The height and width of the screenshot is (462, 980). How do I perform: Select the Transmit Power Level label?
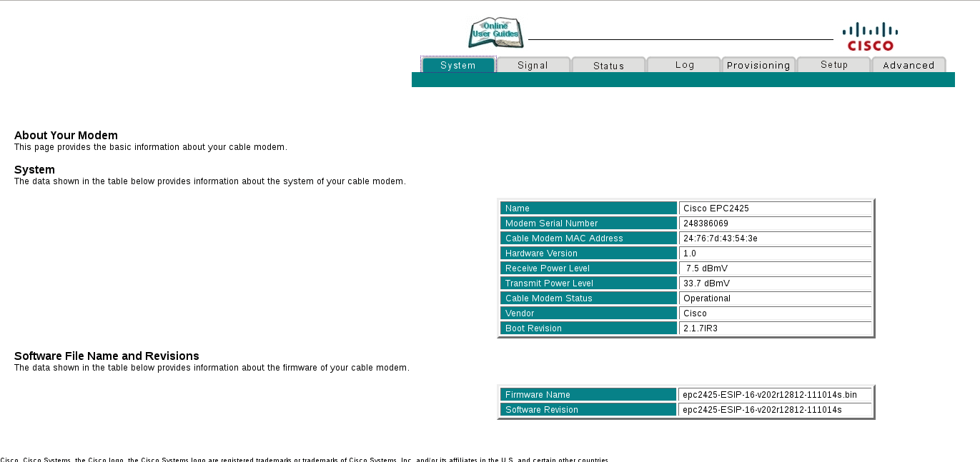(x=588, y=283)
